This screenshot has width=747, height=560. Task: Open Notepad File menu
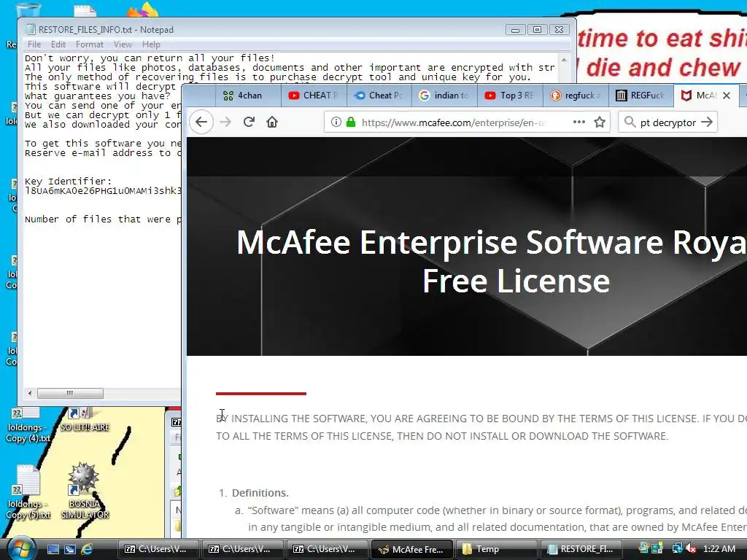point(34,44)
